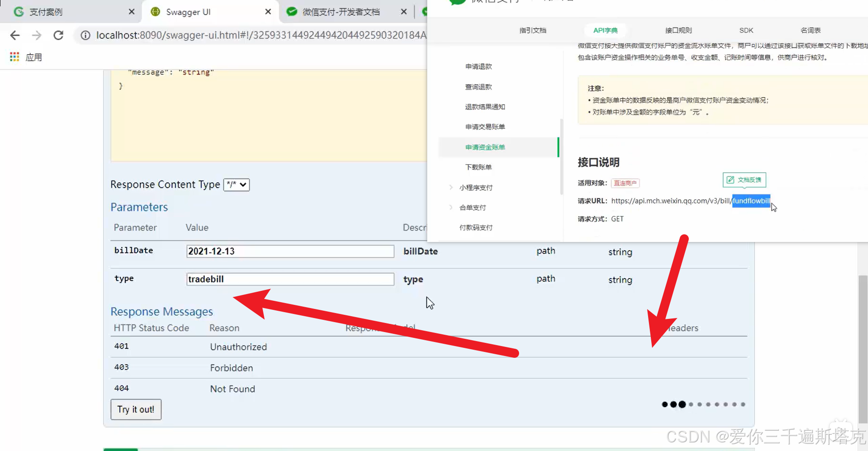Click the highlighted fundflowbill URL text
The width and height of the screenshot is (868, 451).
[x=751, y=201]
